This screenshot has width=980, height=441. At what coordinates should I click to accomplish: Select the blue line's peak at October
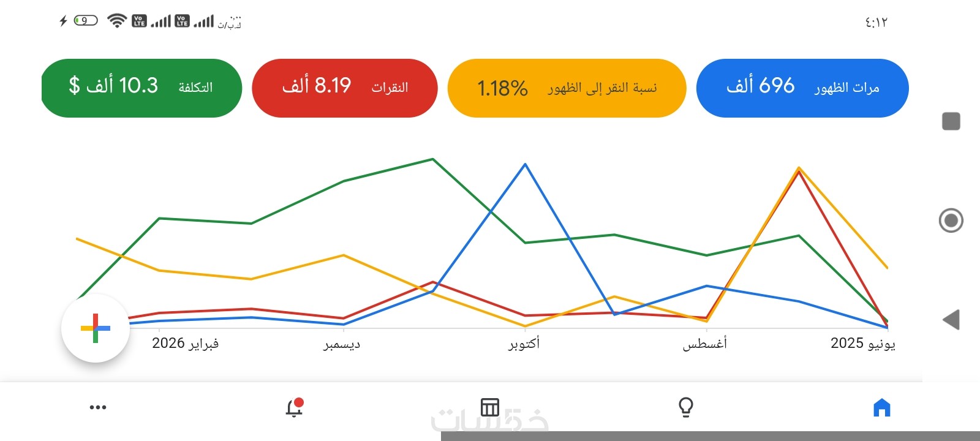click(x=525, y=164)
